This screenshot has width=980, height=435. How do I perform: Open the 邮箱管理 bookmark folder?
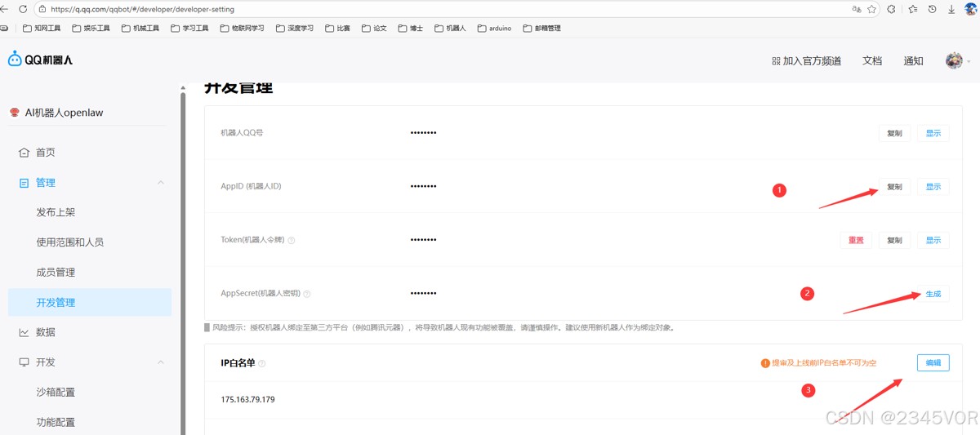pyautogui.click(x=541, y=28)
